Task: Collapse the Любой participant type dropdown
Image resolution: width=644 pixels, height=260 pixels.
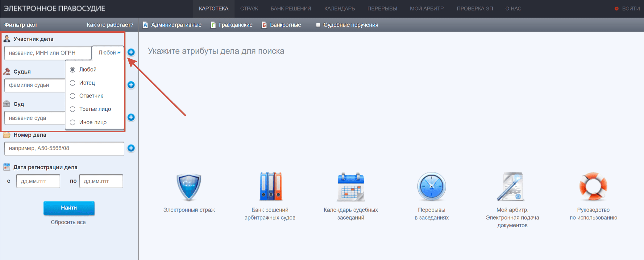Action: (x=109, y=53)
